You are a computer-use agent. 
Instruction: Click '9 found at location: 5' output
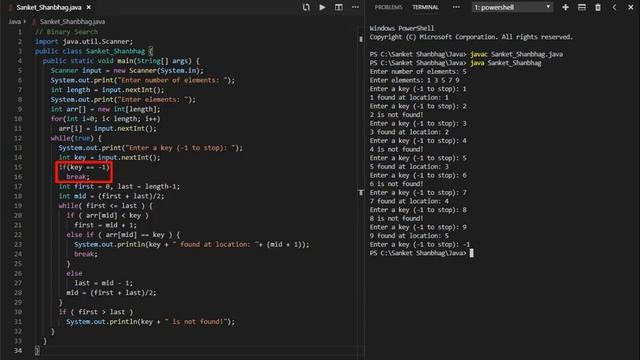409,236
